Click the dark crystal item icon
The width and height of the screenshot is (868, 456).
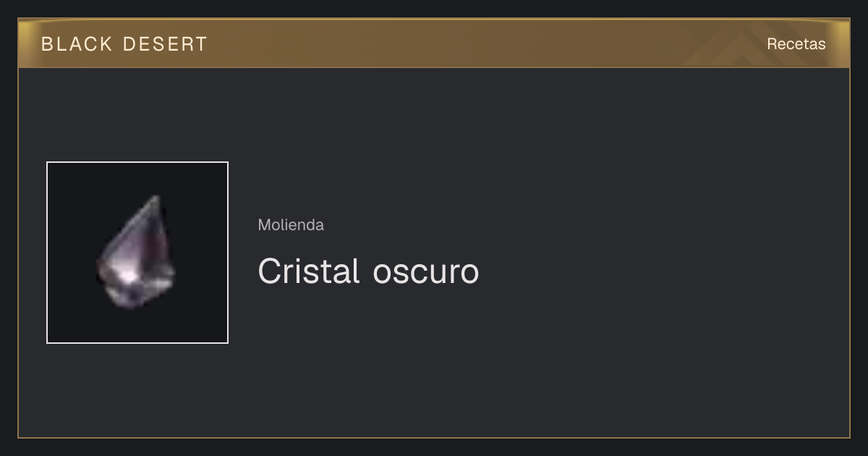(x=137, y=251)
